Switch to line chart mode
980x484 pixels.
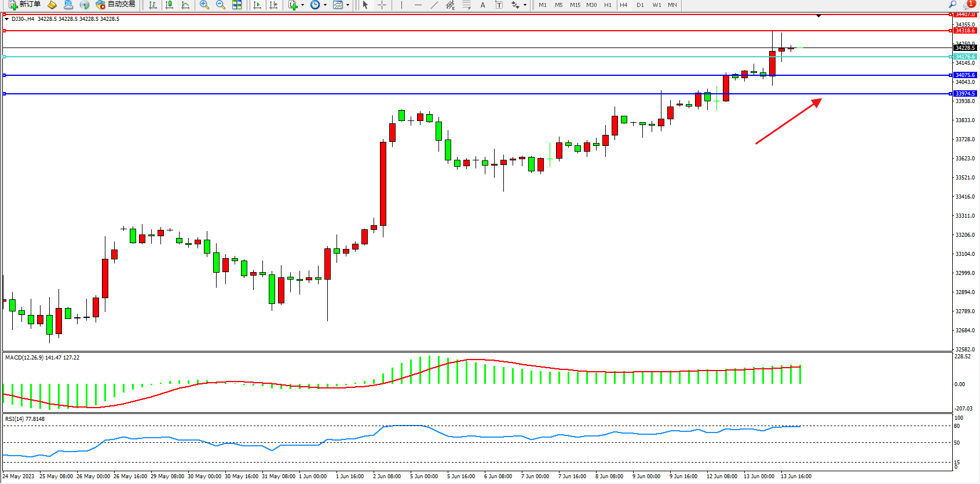185,5
